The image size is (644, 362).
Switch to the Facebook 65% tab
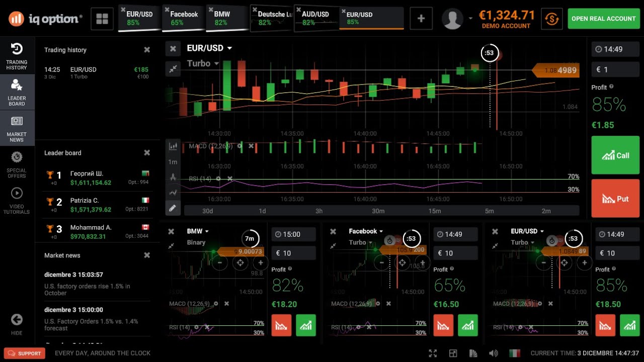pos(183,18)
